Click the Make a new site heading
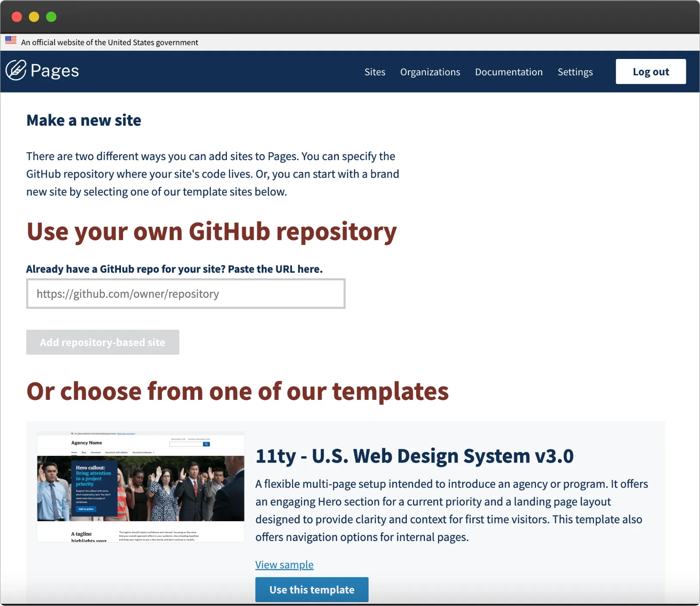Screen dimensions: 700x606 pyautogui.click(x=84, y=120)
